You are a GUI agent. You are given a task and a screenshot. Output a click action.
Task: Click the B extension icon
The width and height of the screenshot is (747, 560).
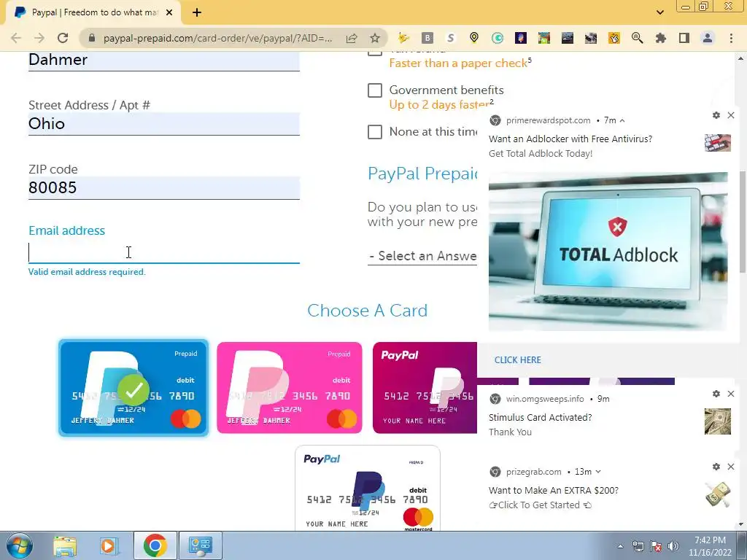pos(427,38)
